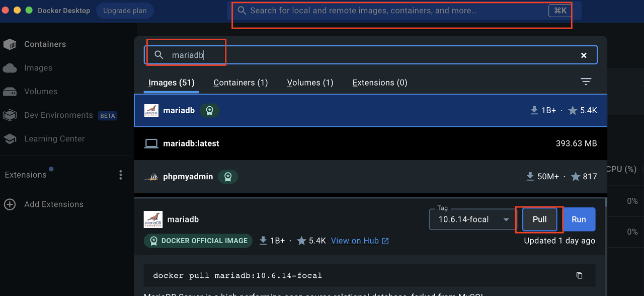Click the laptop icon for mariadb:latest
Image resolution: width=644 pixels, height=296 pixels.
click(151, 143)
